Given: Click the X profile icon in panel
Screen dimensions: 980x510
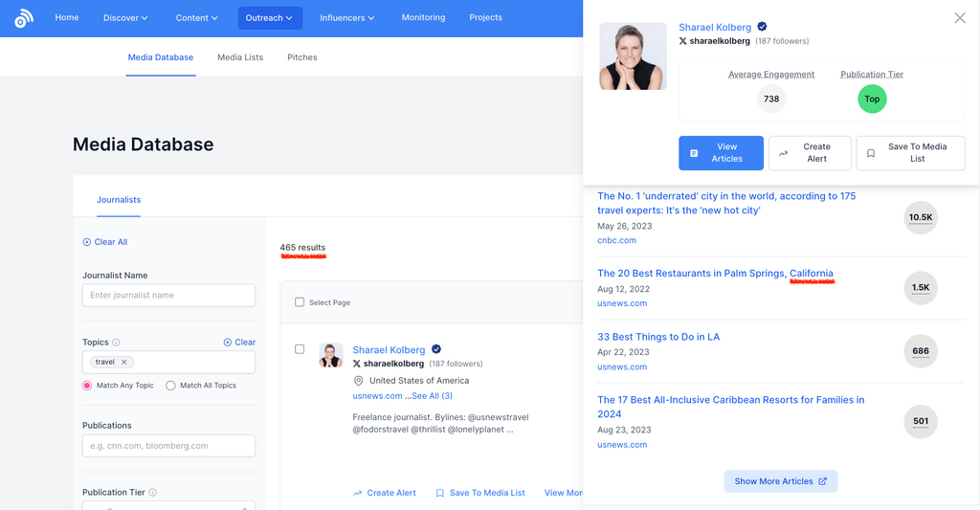Looking at the screenshot, I should pyautogui.click(x=682, y=41).
